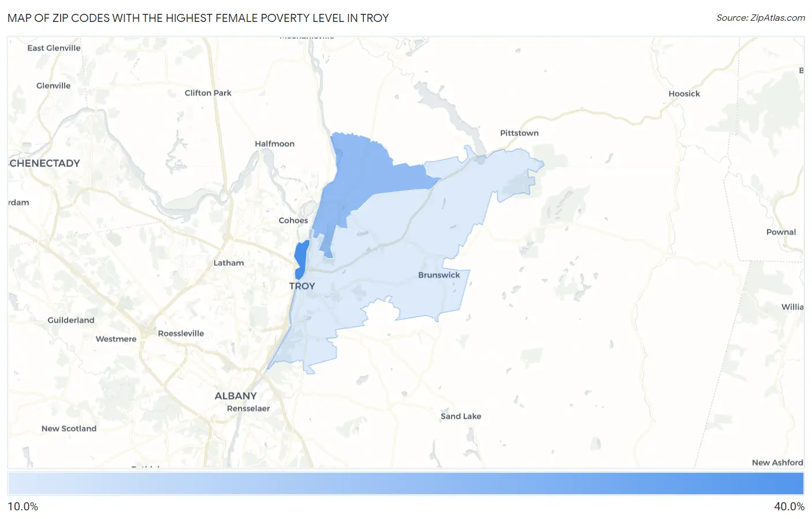Click the East Glenville label
Viewport: 812px width, 519px height.
pyautogui.click(x=54, y=48)
